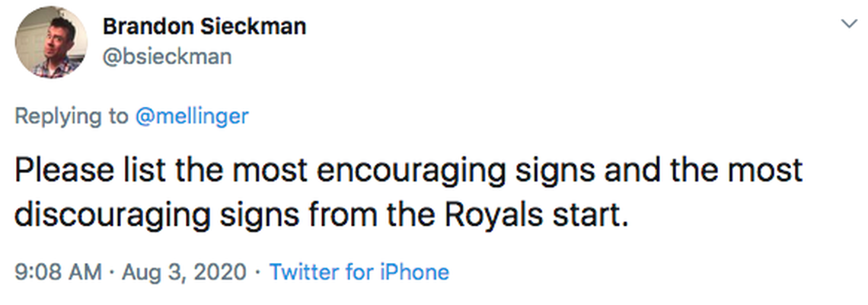The height and width of the screenshot is (305, 868).
Task: Open the @mellinger mention link
Action: tap(192, 116)
